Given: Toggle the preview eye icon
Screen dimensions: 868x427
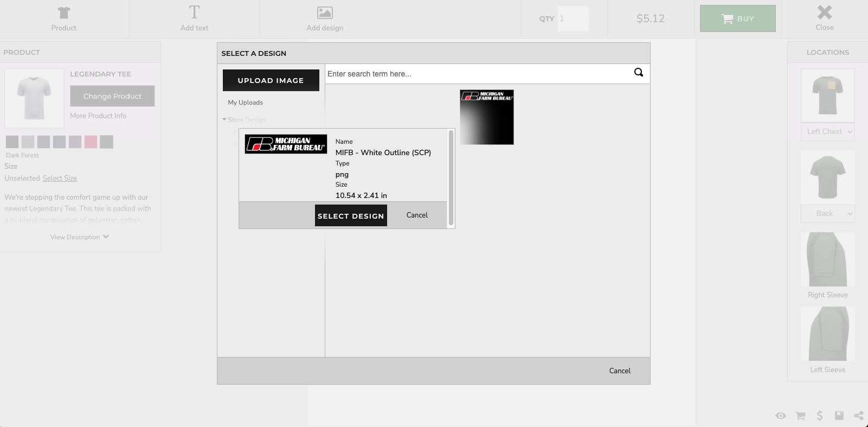Looking at the screenshot, I should click(780, 416).
